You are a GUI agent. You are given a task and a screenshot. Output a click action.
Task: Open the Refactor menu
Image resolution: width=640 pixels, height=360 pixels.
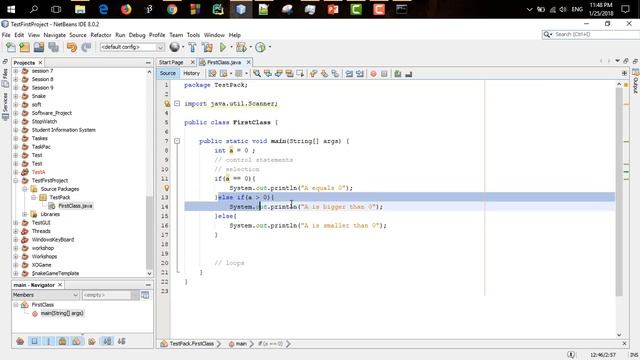101,35
